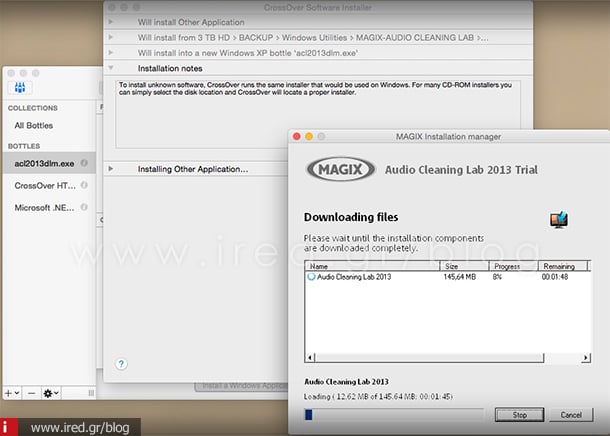Click info icon next to acl2013dlm.exe bottle
This screenshot has height=436, width=610.
84,162
